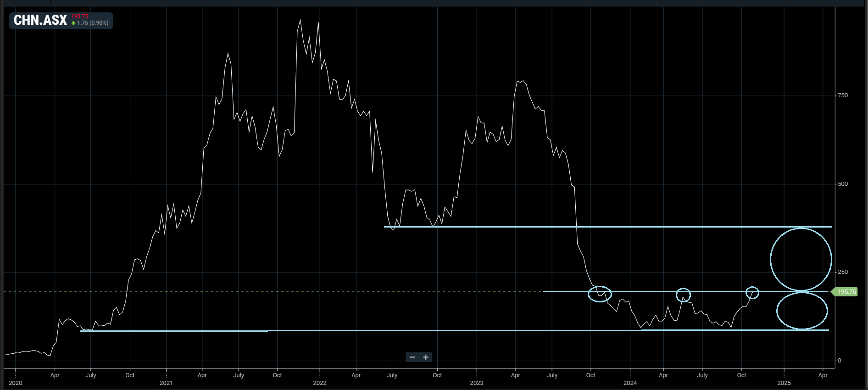Click the 1.75 (0.90%) change text
The height and width of the screenshot is (390, 868).
pyautogui.click(x=93, y=23)
